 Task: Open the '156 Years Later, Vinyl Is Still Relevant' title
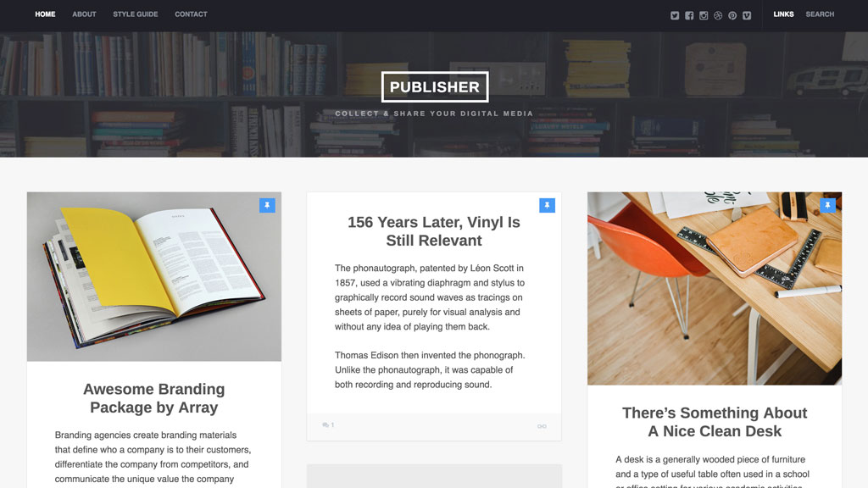click(x=434, y=231)
